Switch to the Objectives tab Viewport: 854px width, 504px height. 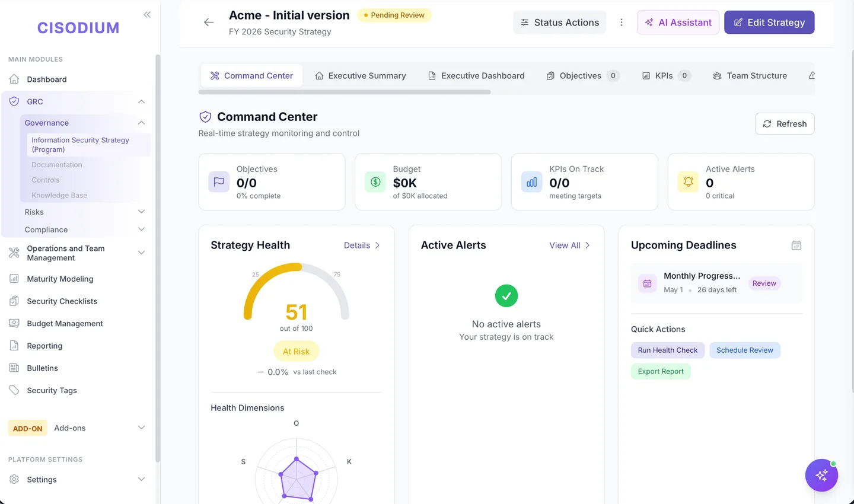583,76
